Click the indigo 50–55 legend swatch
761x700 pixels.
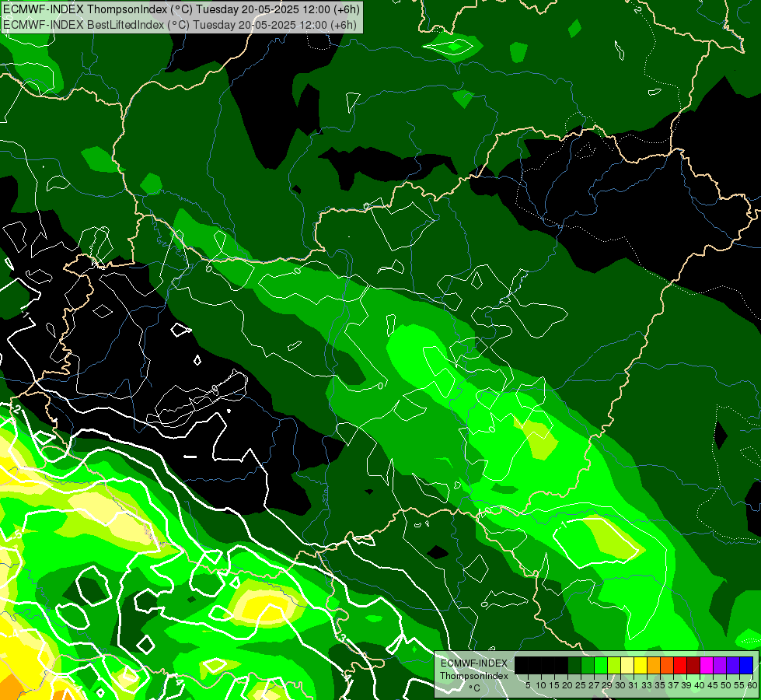click(733, 665)
